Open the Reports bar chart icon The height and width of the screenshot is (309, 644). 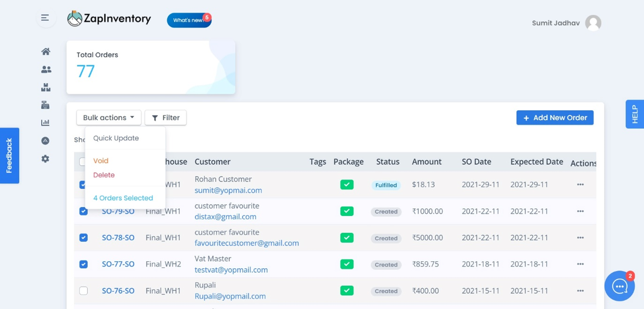click(45, 123)
